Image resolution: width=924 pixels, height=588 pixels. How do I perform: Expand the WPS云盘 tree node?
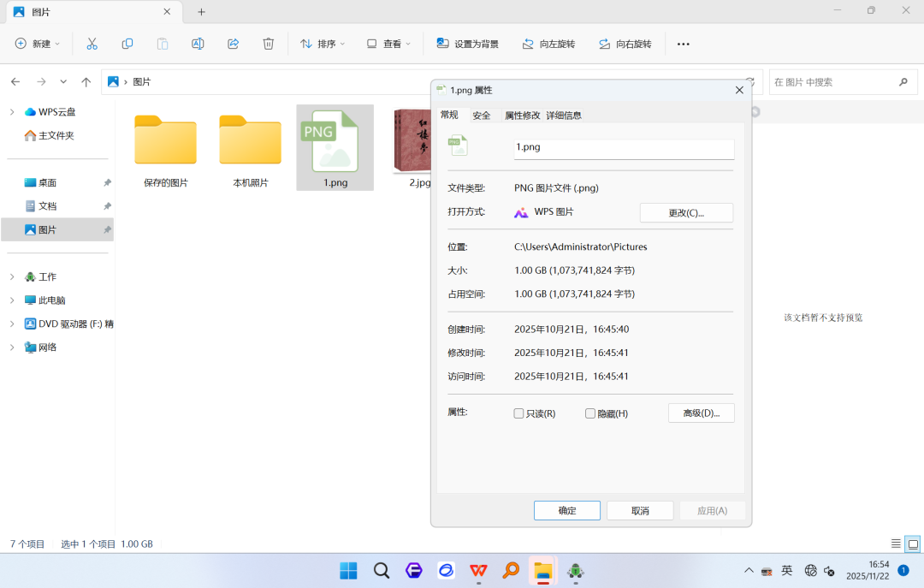[12, 112]
